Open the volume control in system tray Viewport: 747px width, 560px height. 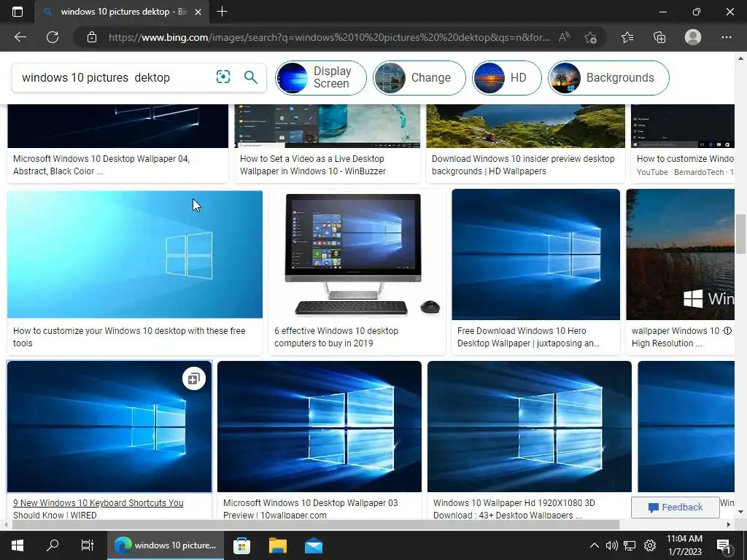pyautogui.click(x=612, y=545)
